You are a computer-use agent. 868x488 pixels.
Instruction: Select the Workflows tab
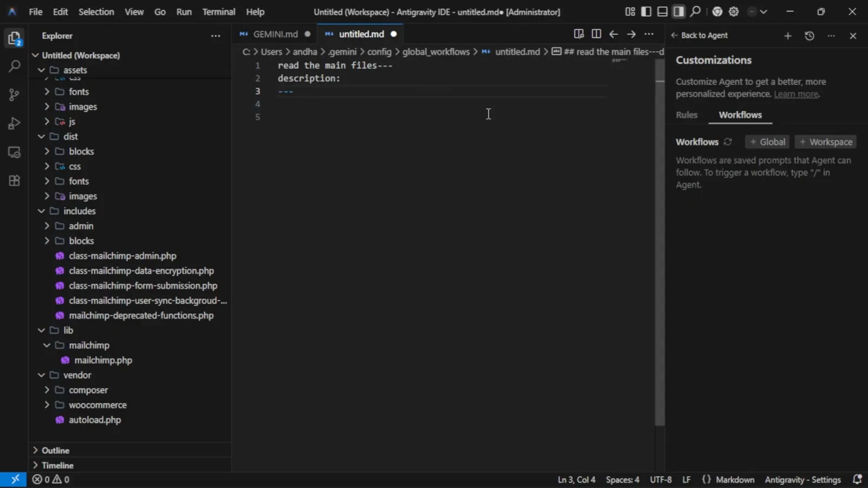(x=740, y=115)
